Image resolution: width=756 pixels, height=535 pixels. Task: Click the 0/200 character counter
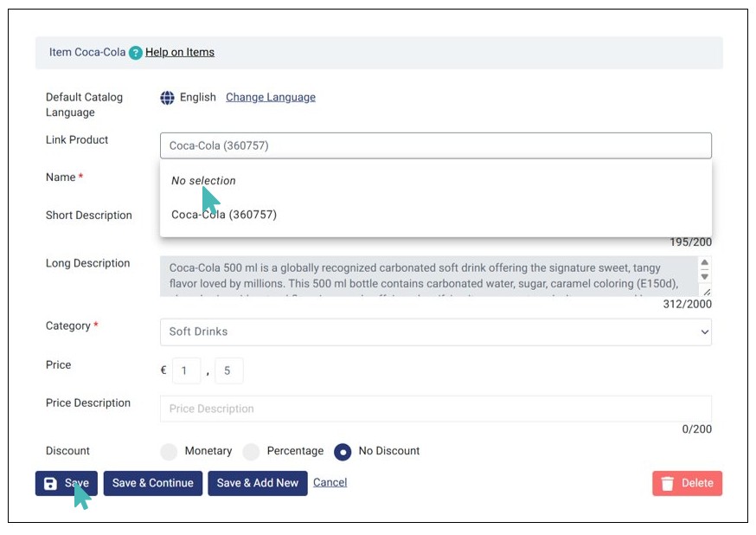tap(696, 429)
